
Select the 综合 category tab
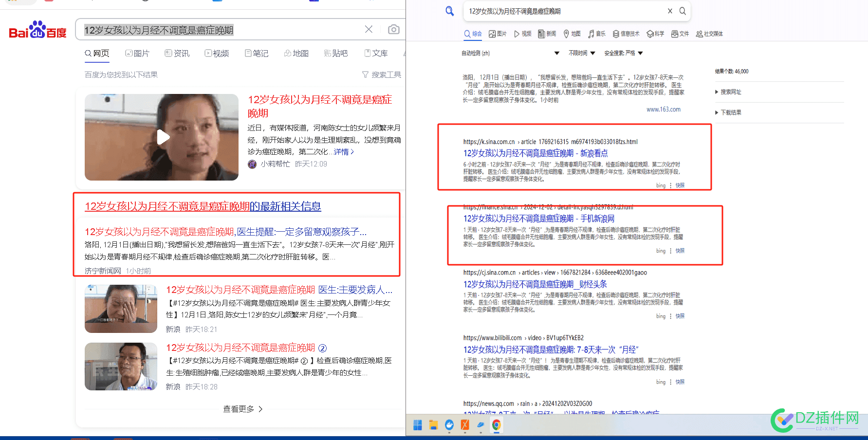(473, 34)
